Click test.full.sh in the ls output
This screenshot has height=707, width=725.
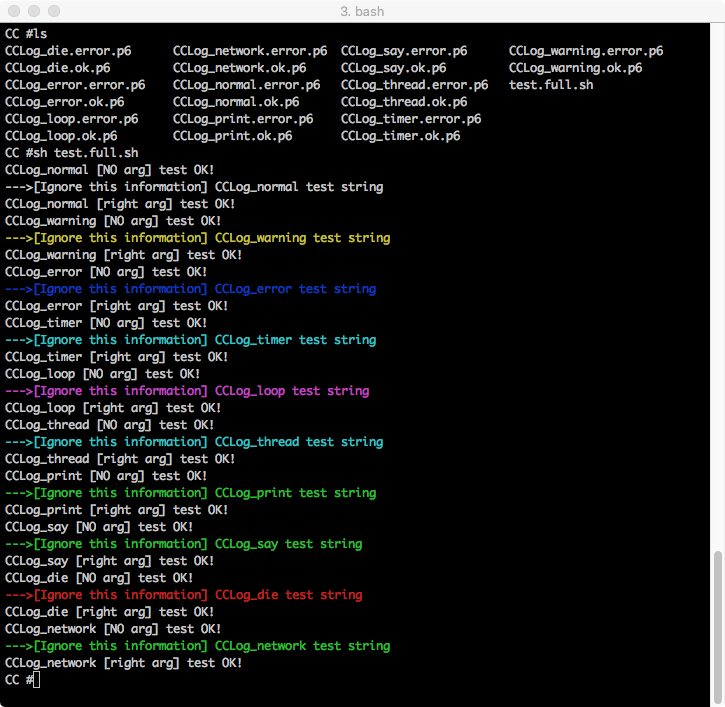551,85
